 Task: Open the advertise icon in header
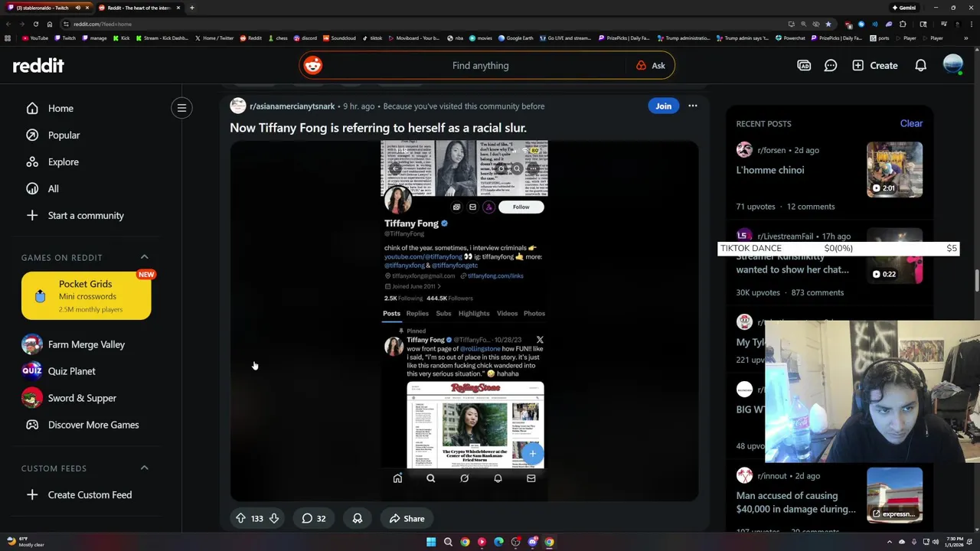coord(804,66)
